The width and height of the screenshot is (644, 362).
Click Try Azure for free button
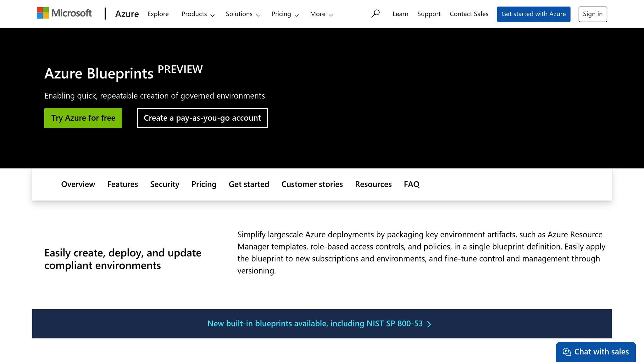click(x=83, y=118)
